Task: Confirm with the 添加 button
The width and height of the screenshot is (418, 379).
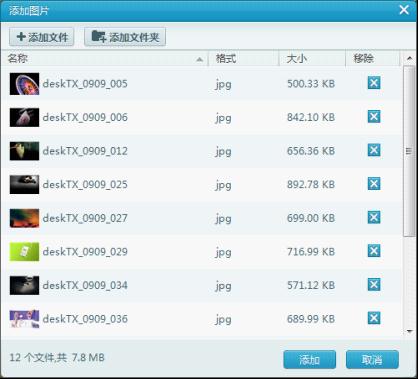Action: pos(310,360)
